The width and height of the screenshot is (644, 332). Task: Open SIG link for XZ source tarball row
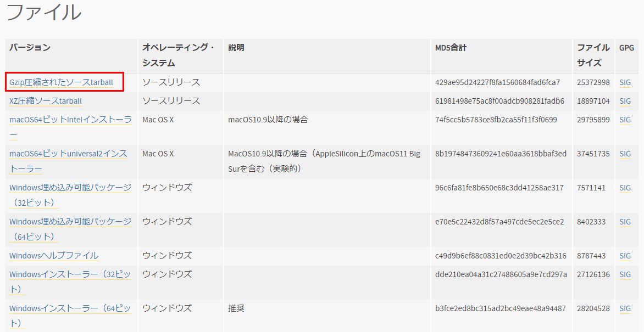(625, 101)
